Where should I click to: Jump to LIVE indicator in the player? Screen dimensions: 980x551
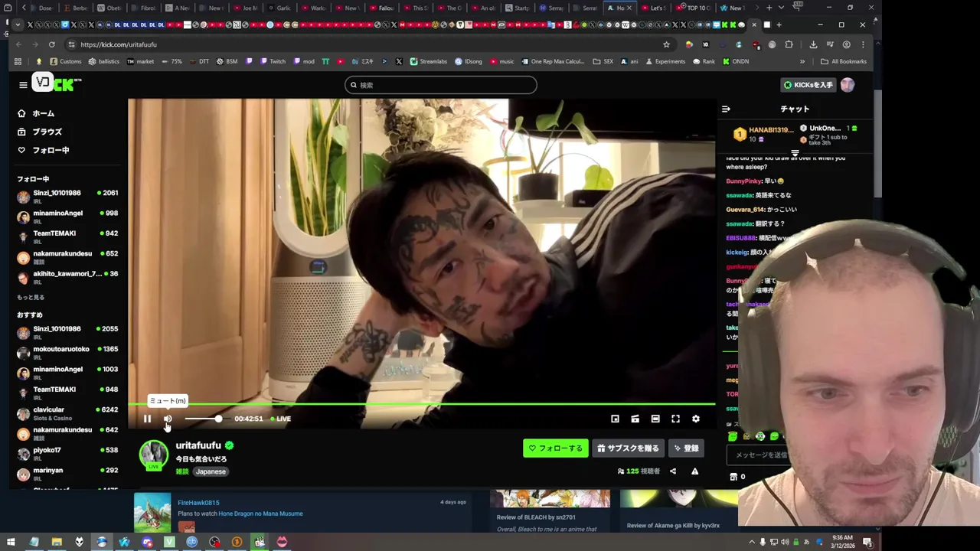pyautogui.click(x=281, y=419)
